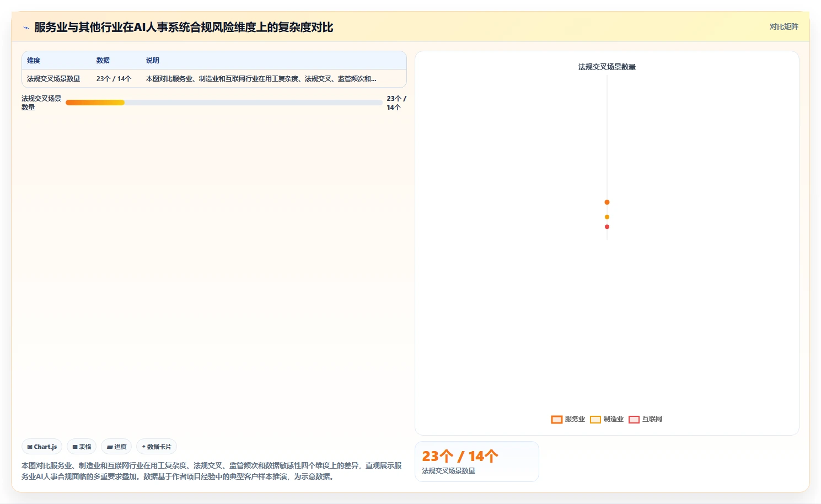Click the 维度 column header
Image resolution: width=821 pixels, height=504 pixels.
(34, 61)
